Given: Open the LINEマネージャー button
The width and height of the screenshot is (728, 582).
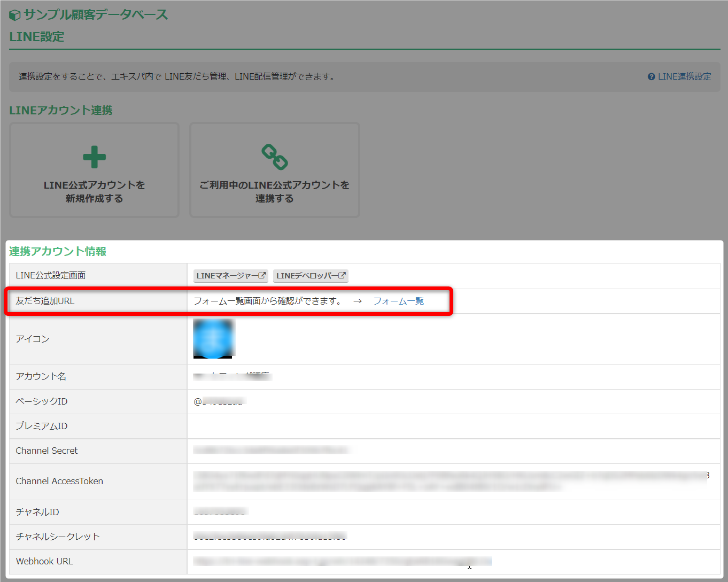Looking at the screenshot, I should pos(231,276).
